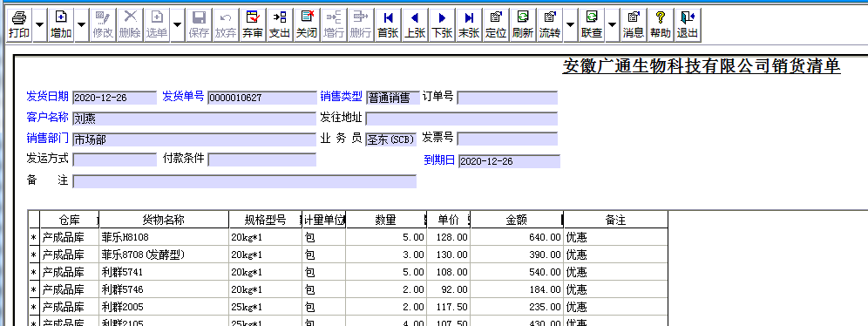The width and height of the screenshot is (868, 326).
Task: Click the 定位 locate icon
Action: 496,25
